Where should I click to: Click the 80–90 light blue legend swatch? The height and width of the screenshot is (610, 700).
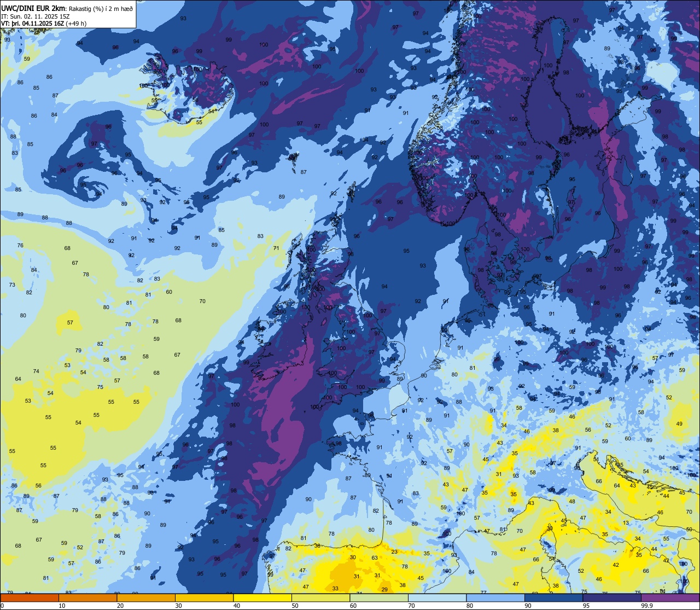tap(495, 598)
